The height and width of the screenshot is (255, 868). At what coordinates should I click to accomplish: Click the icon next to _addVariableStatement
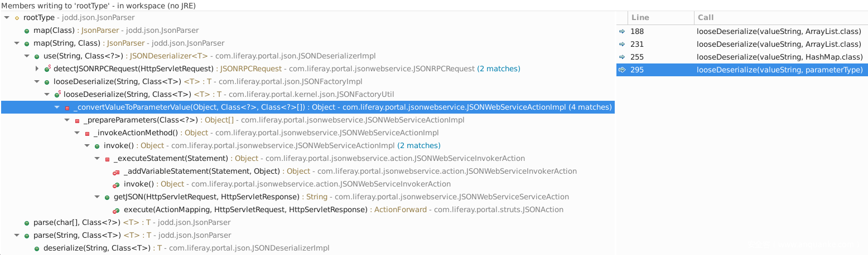point(116,171)
